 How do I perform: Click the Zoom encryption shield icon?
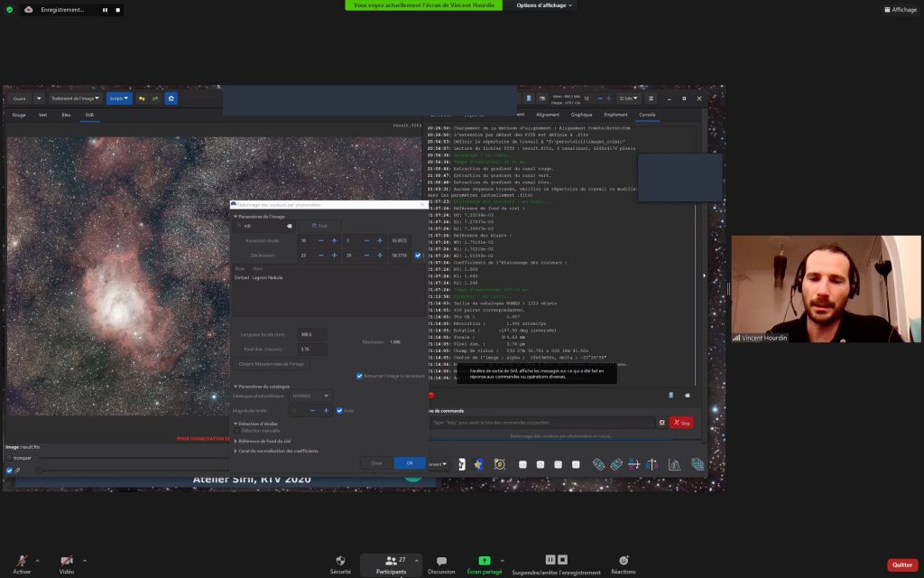pyautogui.click(x=9, y=9)
